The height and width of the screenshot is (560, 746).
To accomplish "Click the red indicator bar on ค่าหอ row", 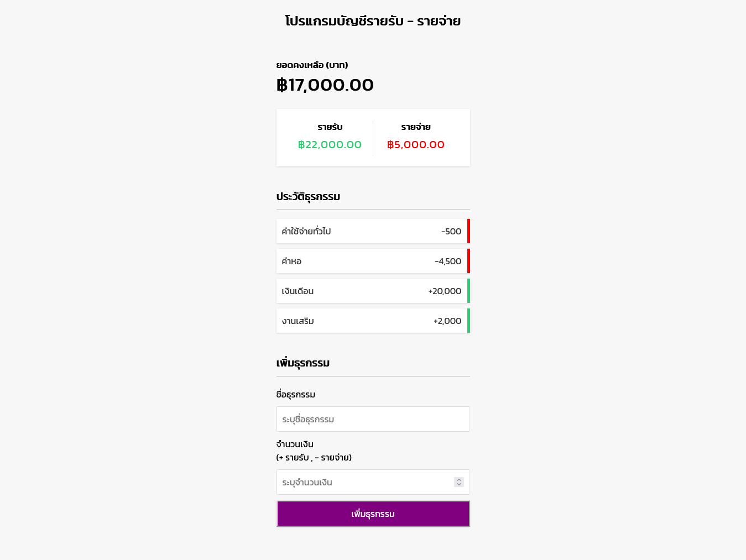I will click(467, 261).
